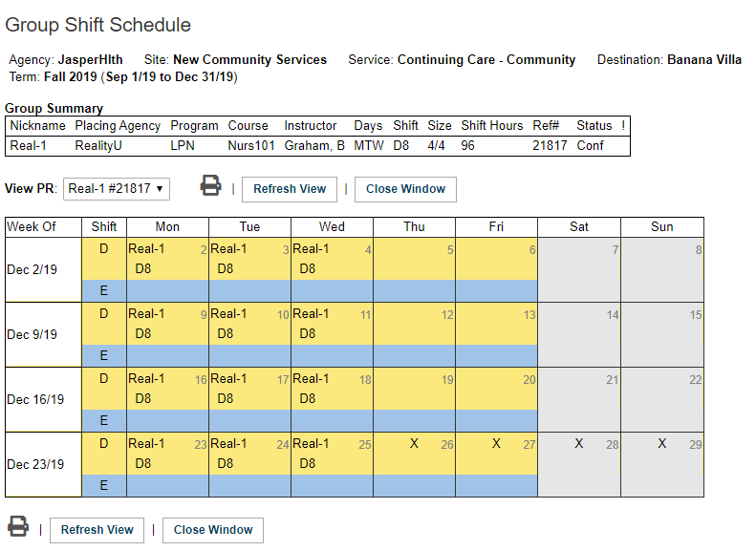Click the Ref# 21817 in Group Summary
This screenshot has height=551, width=756.
[550, 146]
